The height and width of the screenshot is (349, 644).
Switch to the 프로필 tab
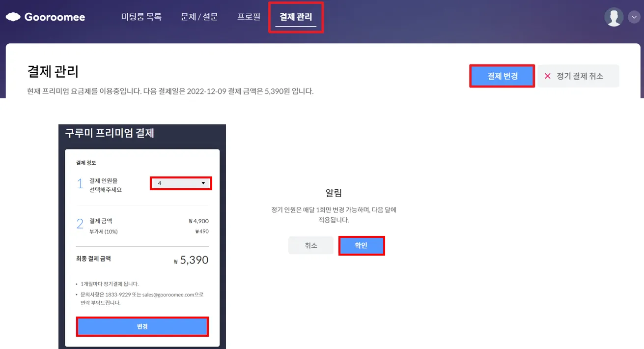(x=249, y=17)
